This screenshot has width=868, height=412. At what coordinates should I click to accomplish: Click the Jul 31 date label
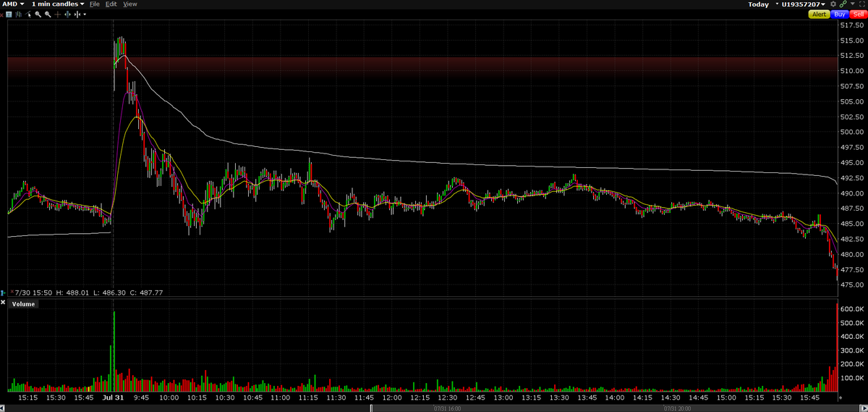click(x=113, y=398)
